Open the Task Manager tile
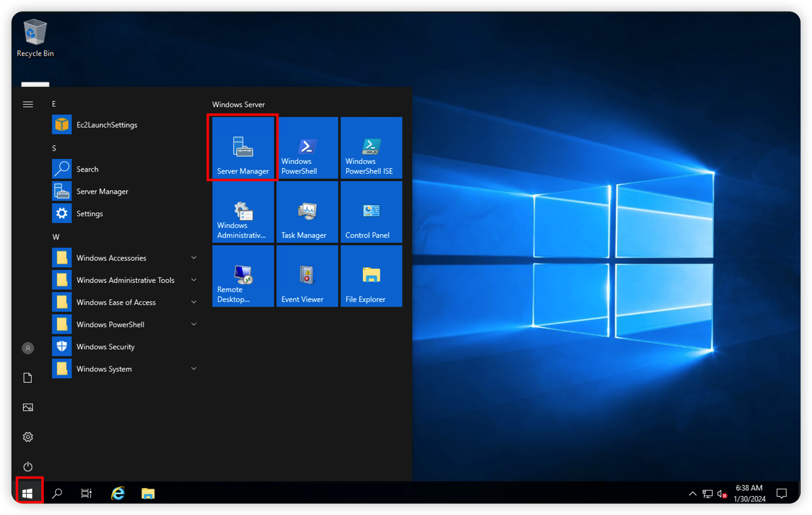Image resolution: width=812 pixels, height=515 pixels. [307, 212]
